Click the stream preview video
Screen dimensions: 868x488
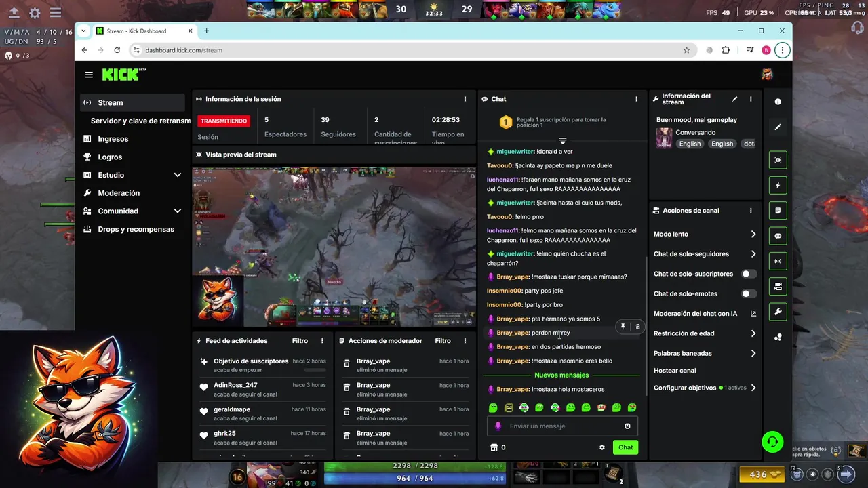pos(334,247)
